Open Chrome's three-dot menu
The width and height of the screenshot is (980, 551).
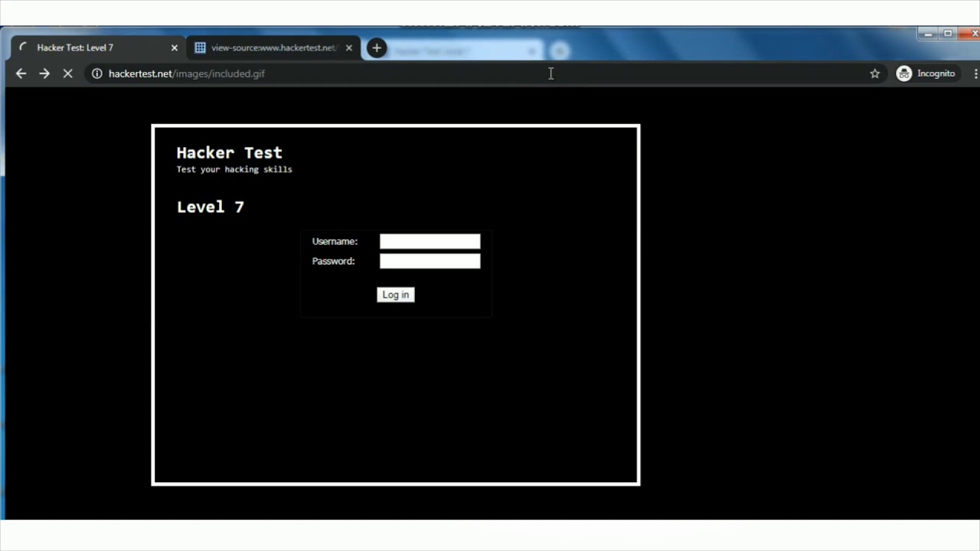tap(975, 73)
